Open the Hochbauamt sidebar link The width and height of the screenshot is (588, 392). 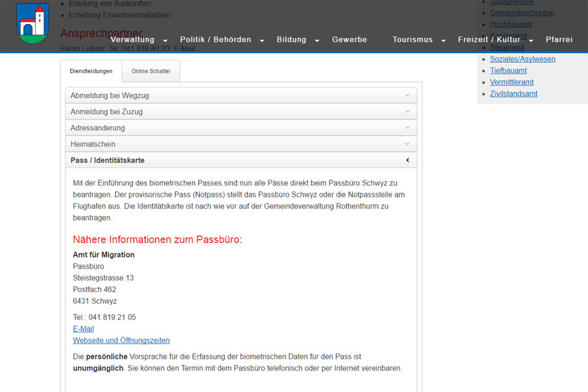click(511, 24)
